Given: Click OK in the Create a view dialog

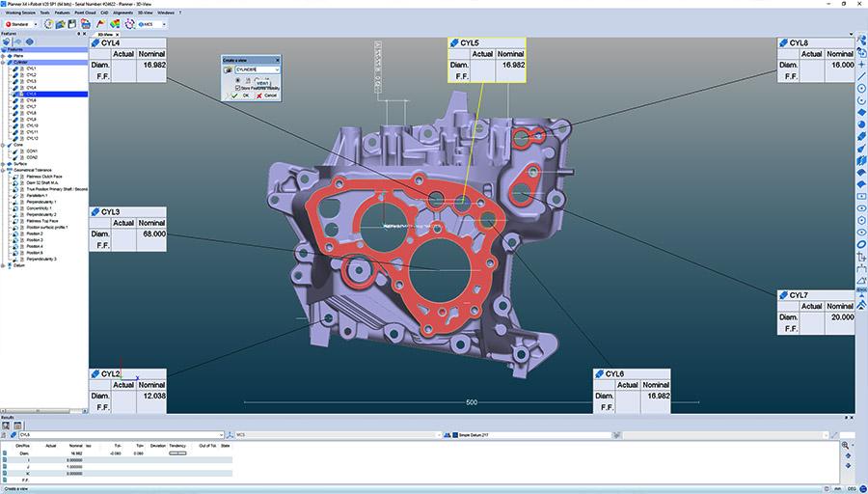Looking at the screenshot, I should point(241,96).
